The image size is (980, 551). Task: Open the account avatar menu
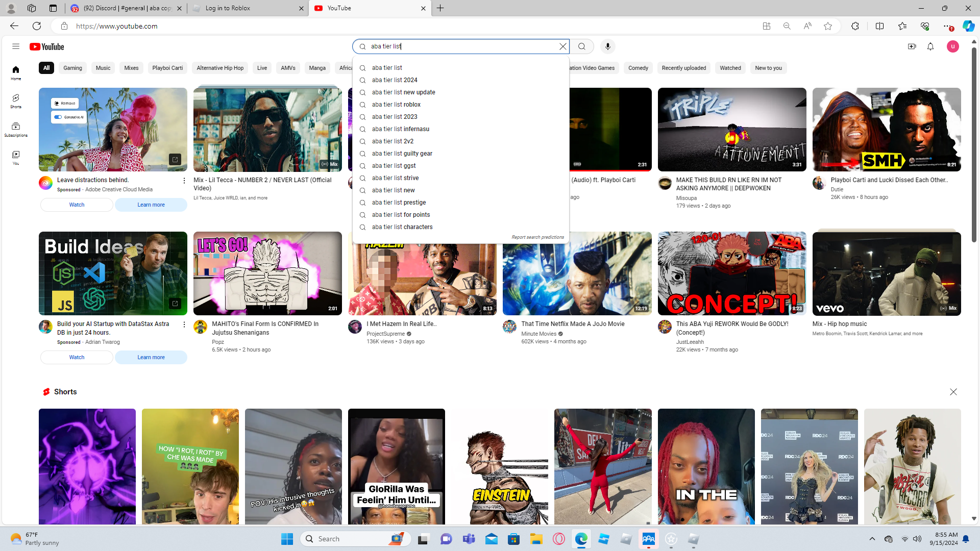pyautogui.click(x=953, y=46)
